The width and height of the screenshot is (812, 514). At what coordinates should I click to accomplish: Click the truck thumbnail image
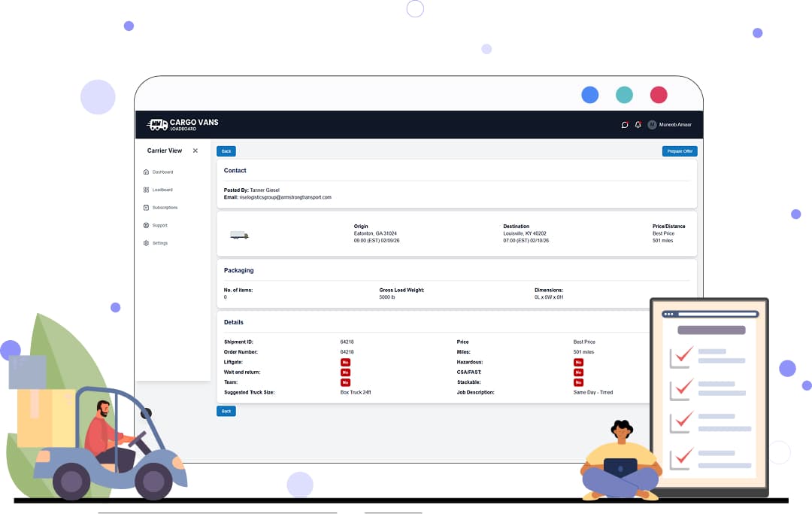pos(239,236)
